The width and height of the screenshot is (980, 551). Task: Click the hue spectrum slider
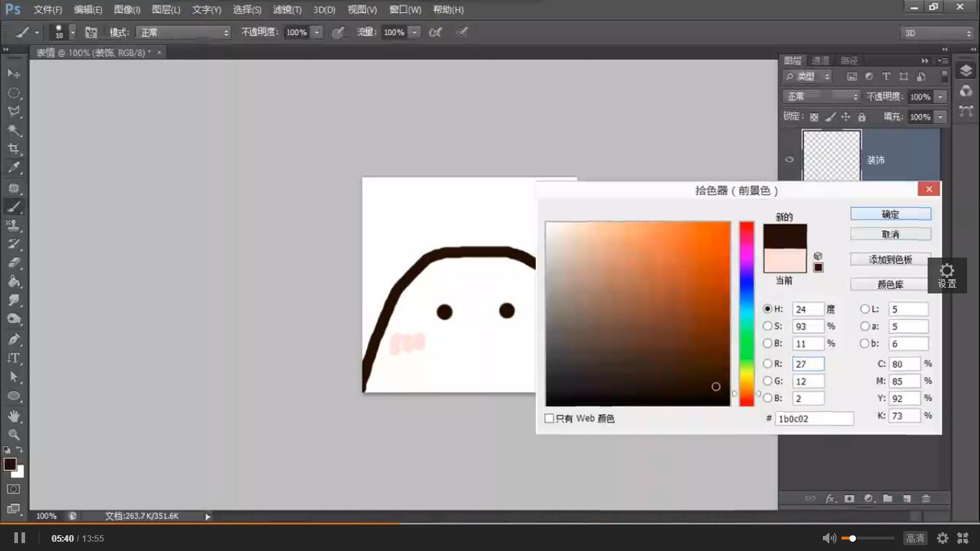pos(747,314)
